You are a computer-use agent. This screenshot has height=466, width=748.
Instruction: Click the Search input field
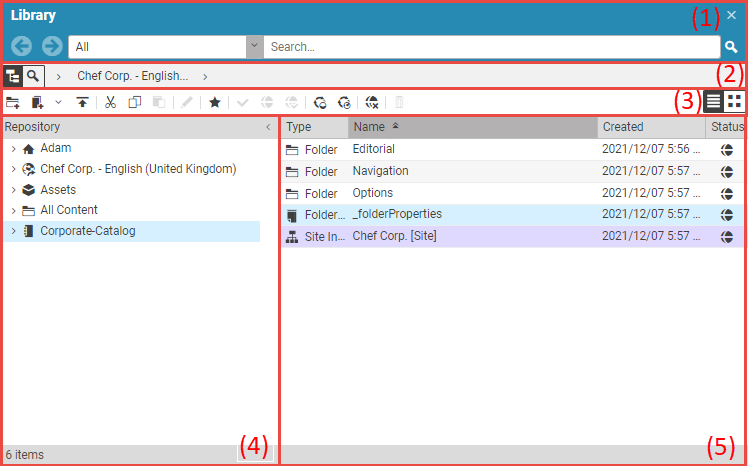click(x=490, y=47)
